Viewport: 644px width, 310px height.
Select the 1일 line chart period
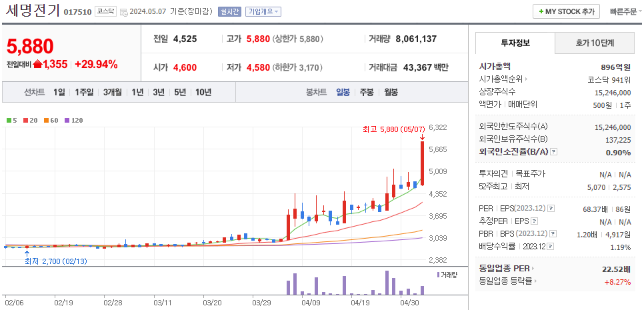point(59,93)
